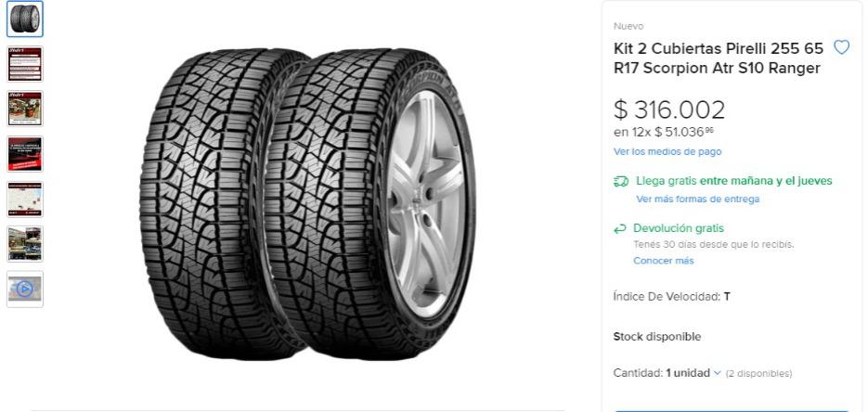Play the product video thumbnail

(25, 289)
